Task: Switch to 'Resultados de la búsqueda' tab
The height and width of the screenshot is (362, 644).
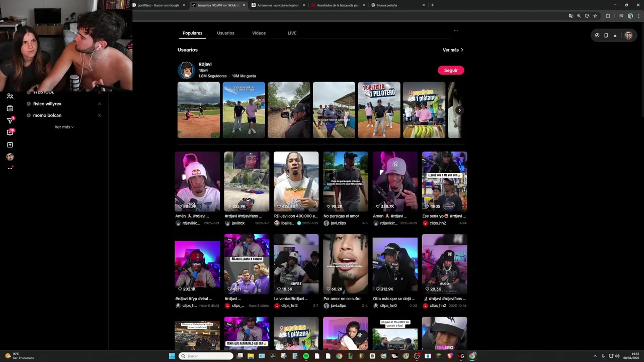Action: (338, 5)
